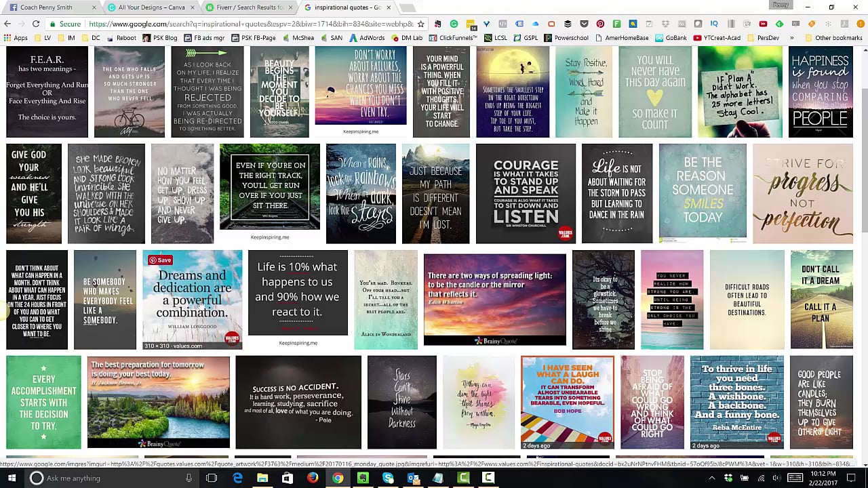Open Task View on the taskbar
This screenshot has width=868, height=488.
pyautogui.click(x=212, y=478)
